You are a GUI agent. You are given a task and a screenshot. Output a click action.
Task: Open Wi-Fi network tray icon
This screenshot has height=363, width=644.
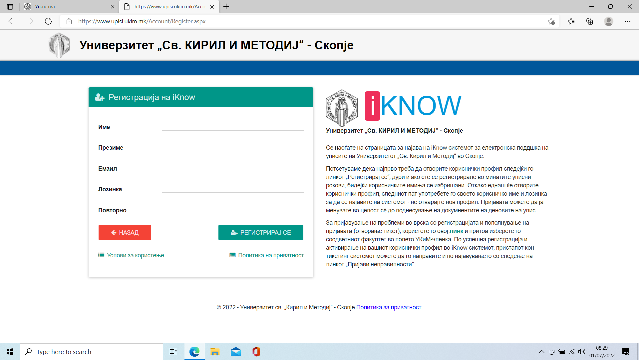point(572,352)
